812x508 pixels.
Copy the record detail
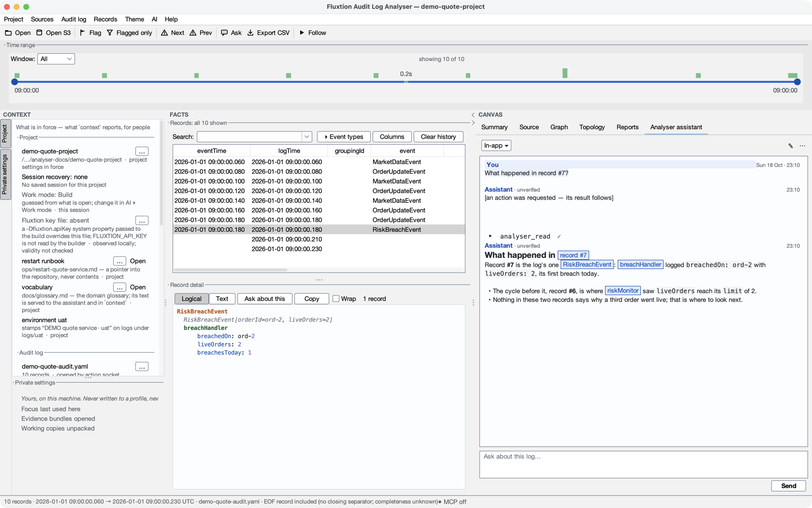tap(312, 299)
